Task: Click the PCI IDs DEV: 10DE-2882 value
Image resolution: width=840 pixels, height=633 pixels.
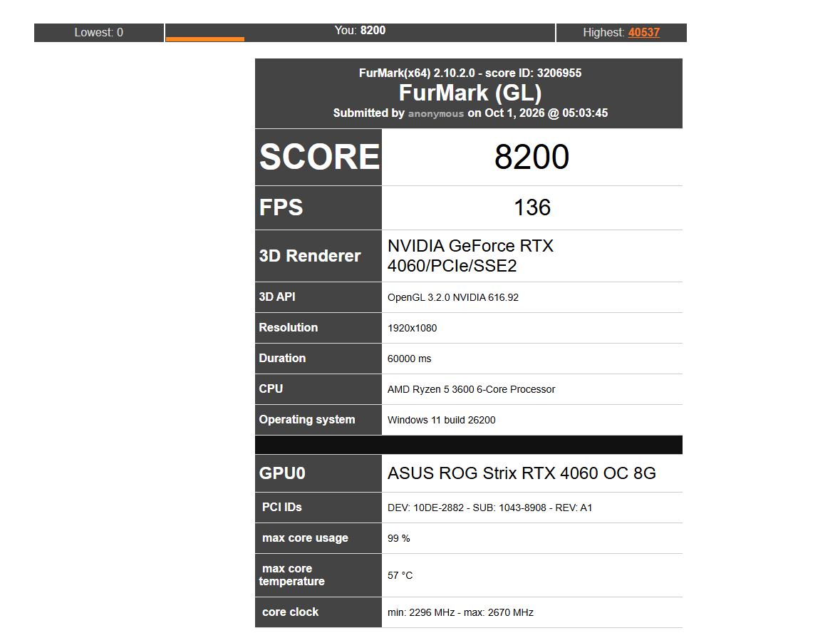Action: 489,508
